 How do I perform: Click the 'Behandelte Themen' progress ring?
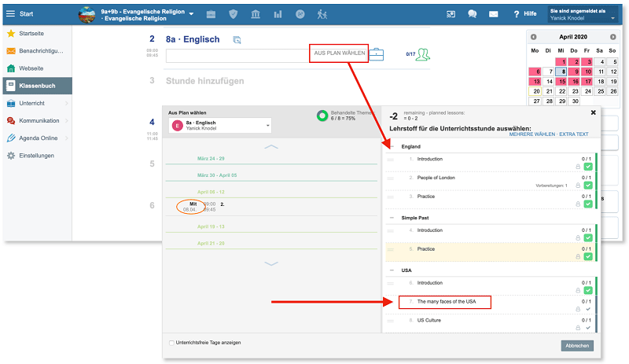click(x=322, y=116)
